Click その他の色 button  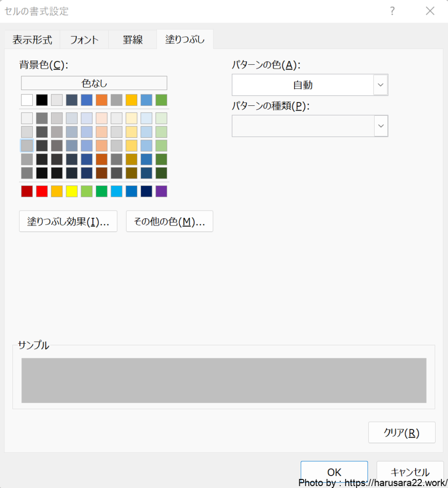(169, 222)
